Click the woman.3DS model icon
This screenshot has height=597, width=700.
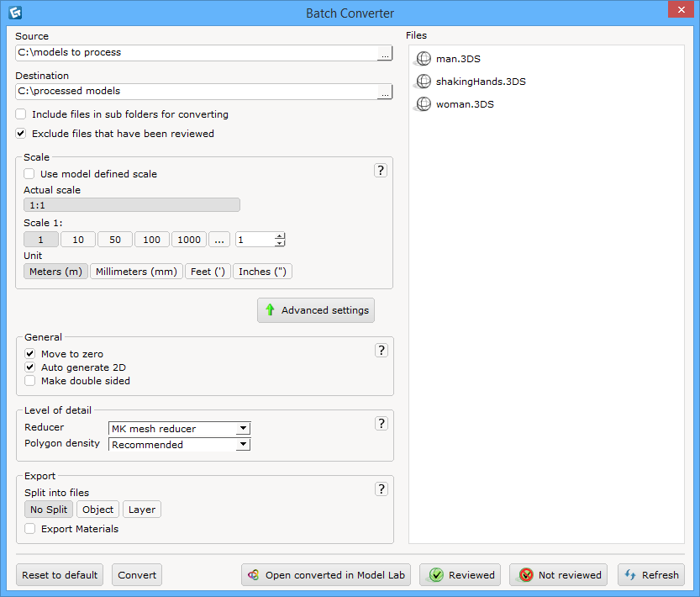(x=423, y=104)
